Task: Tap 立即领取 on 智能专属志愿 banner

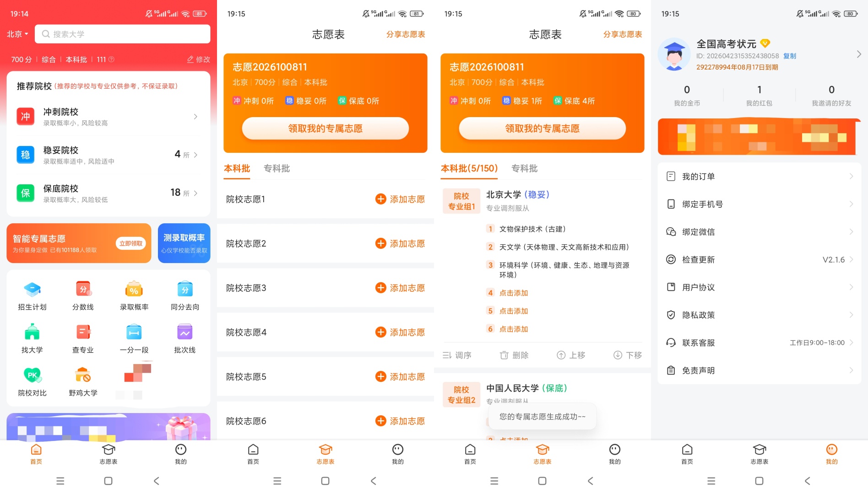Action: pos(131,243)
